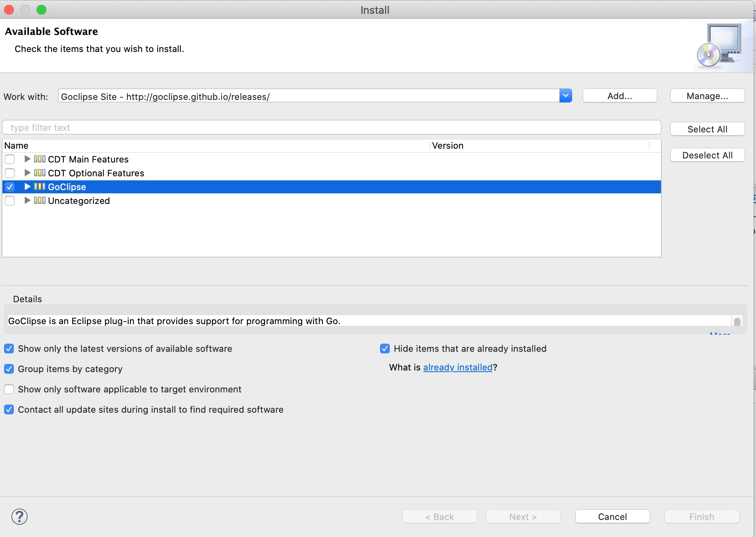Click the install wizard CD monitor image

click(x=719, y=45)
